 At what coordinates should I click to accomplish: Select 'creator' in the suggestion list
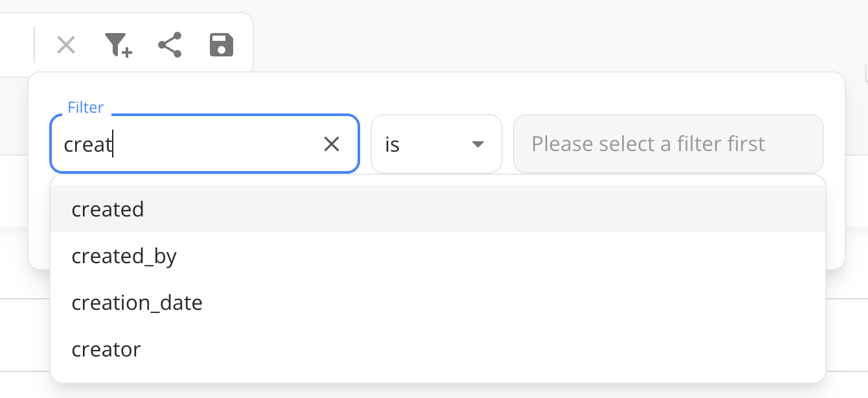point(106,350)
